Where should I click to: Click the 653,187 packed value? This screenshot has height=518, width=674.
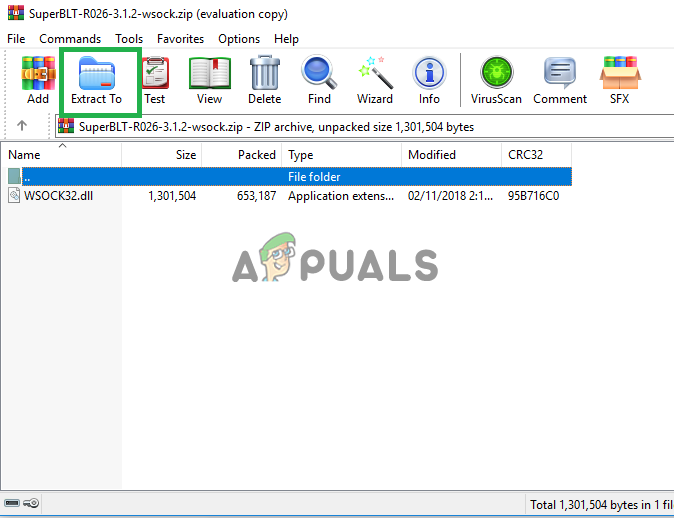256,196
